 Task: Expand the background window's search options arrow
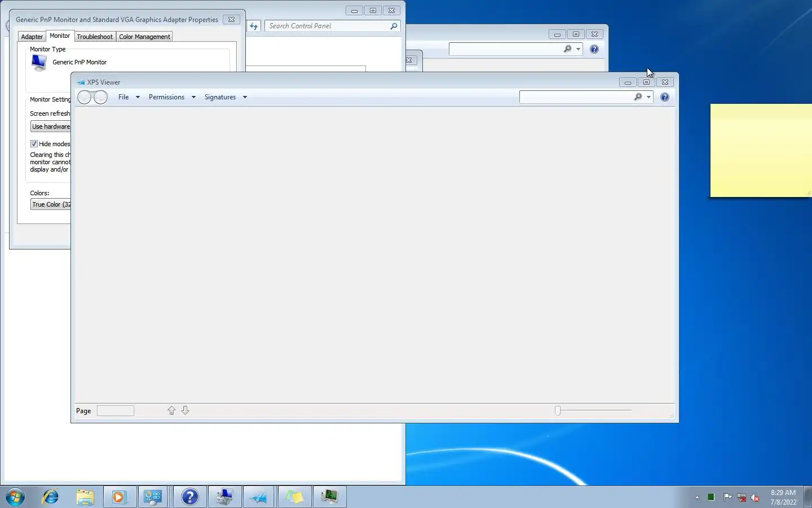(x=578, y=49)
